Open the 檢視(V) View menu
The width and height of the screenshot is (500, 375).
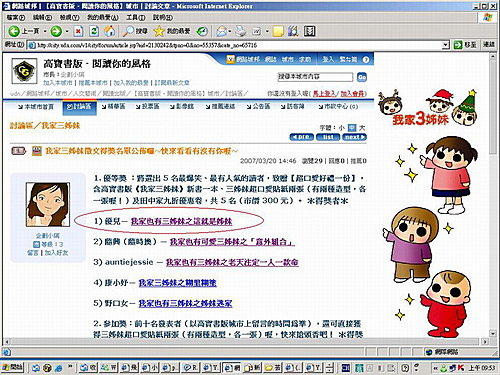[x=69, y=17]
